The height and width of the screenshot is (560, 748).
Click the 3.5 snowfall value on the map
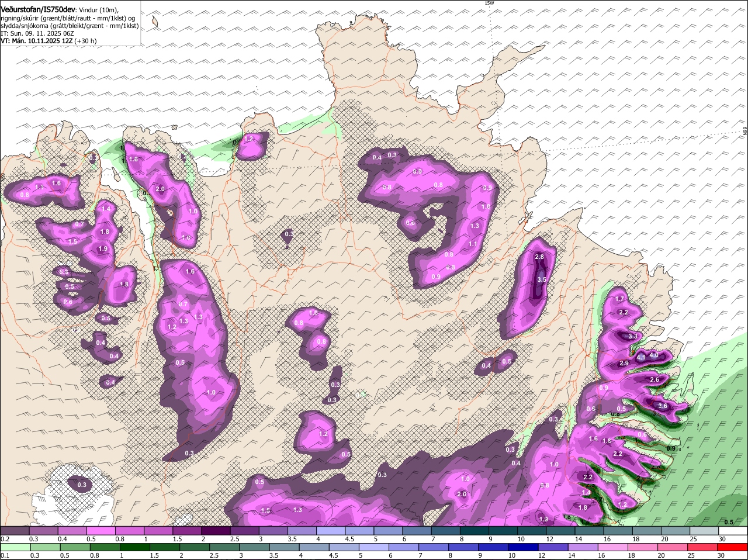pyautogui.click(x=541, y=279)
